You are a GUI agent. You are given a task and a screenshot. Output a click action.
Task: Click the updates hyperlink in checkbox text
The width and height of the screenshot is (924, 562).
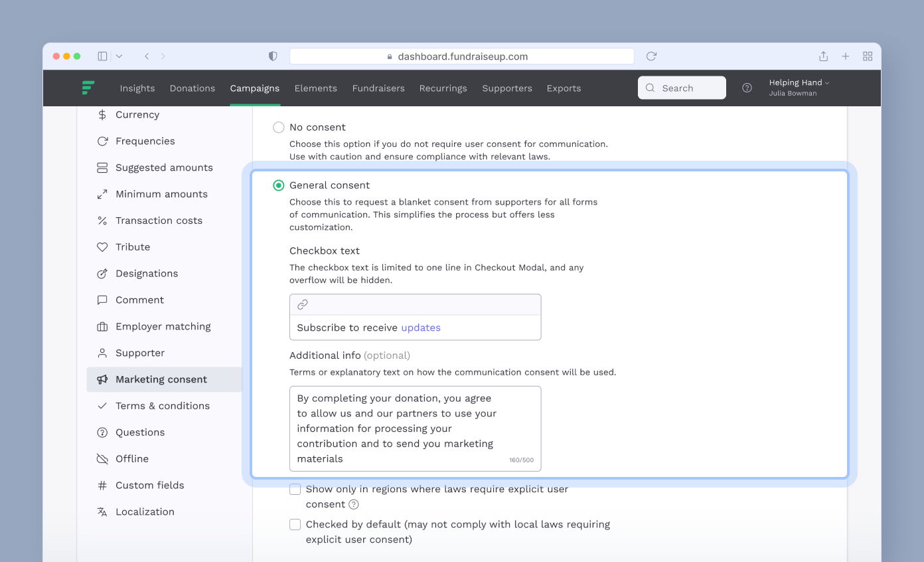click(421, 328)
